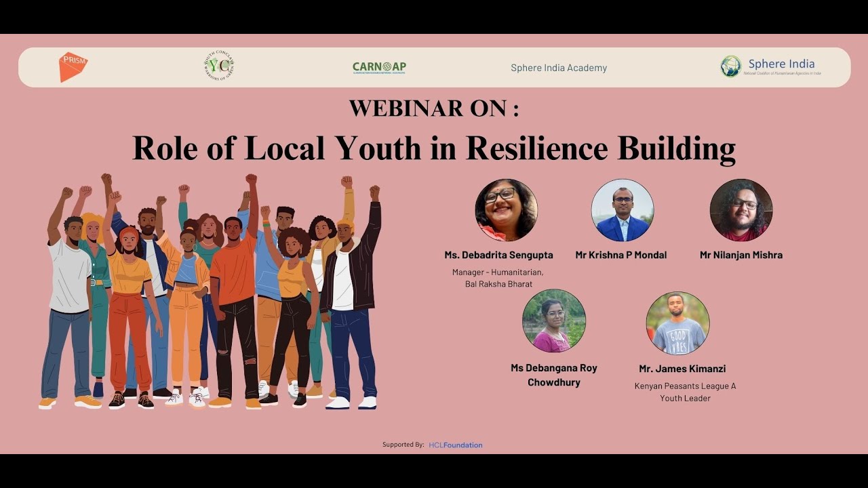Click the Sphere India Academy text

(x=559, y=68)
